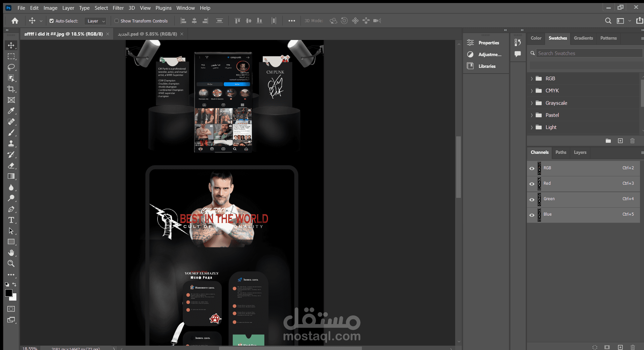
Task: Select the Eraser tool
Action: coord(11,165)
